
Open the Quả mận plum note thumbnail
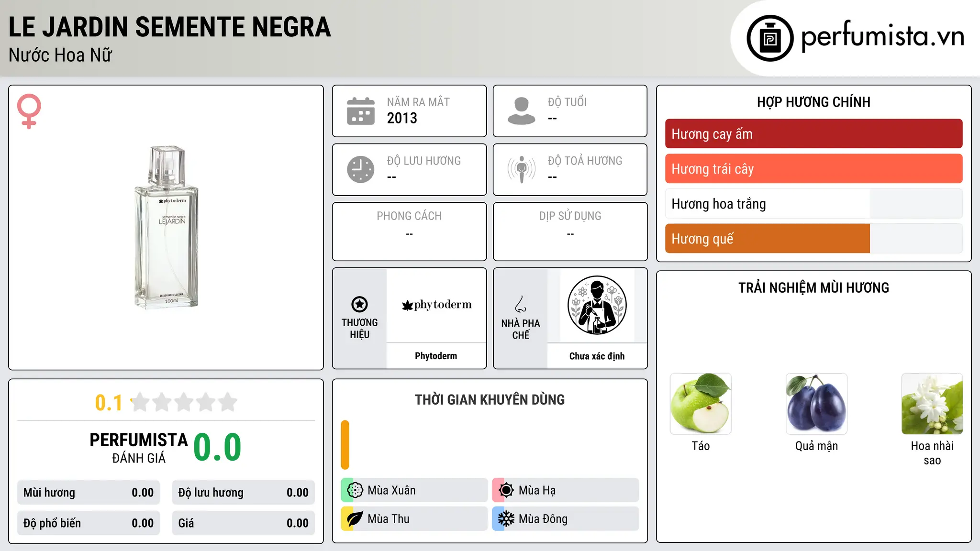click(816, 404)
